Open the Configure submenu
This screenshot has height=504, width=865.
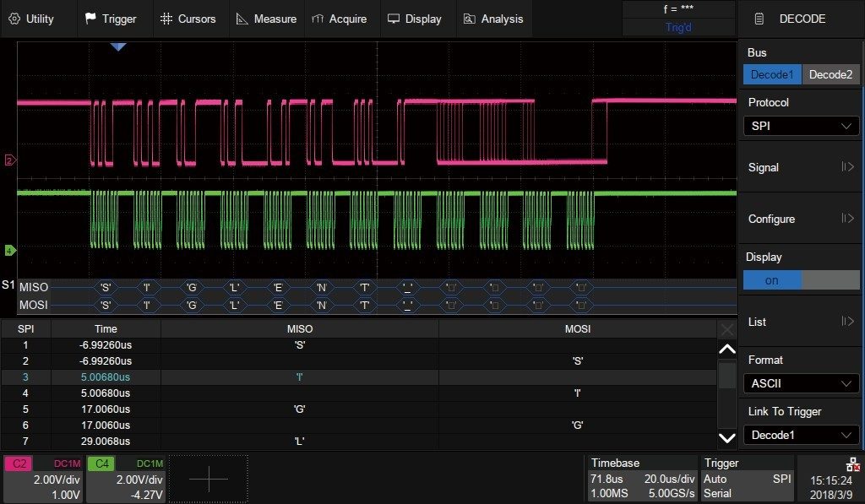click(801, 219)
